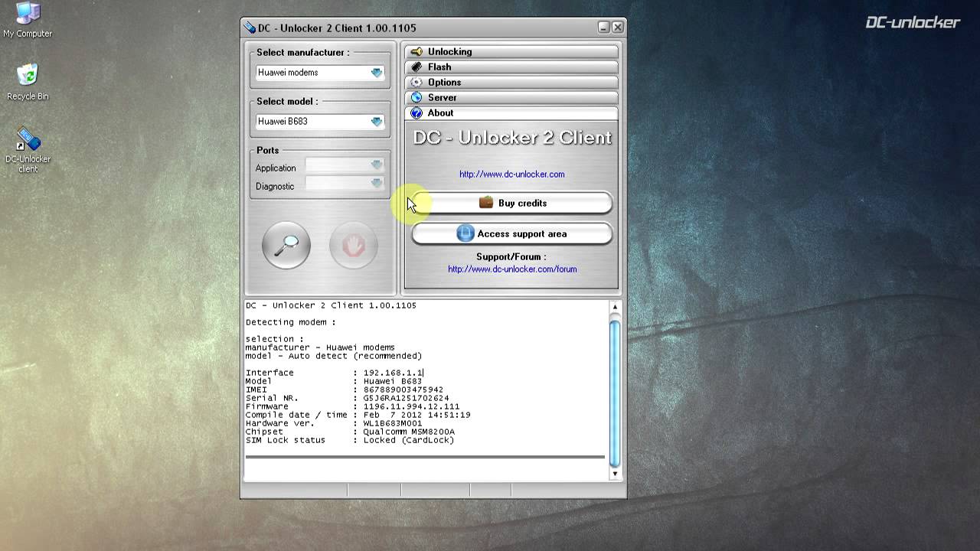Image resolution: width=980 pixels, height=551 pixels.
Task: Click the Buy credits button
Action: [x=511, y=203]
